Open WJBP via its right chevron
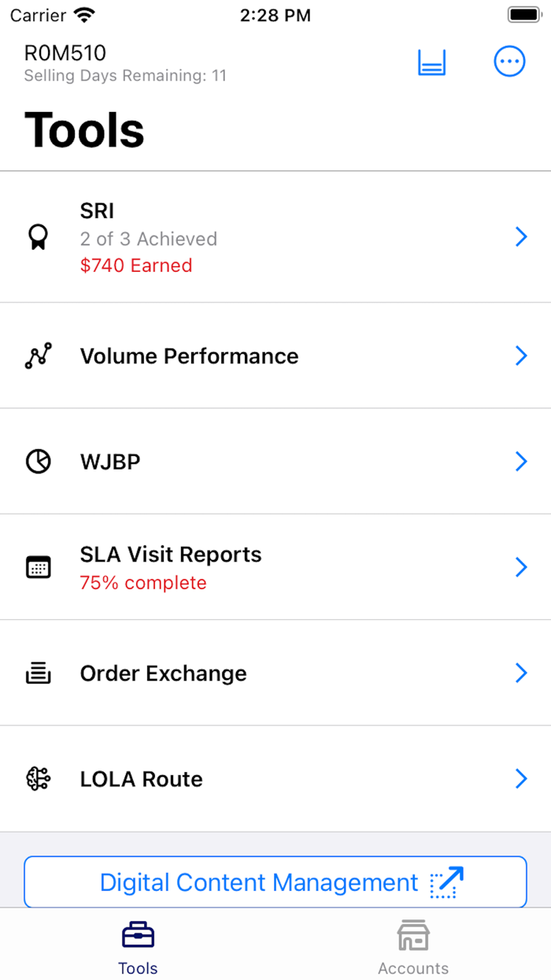Image resolution: width=551 pixels, height=980 pixels. [x=520, y=462]
